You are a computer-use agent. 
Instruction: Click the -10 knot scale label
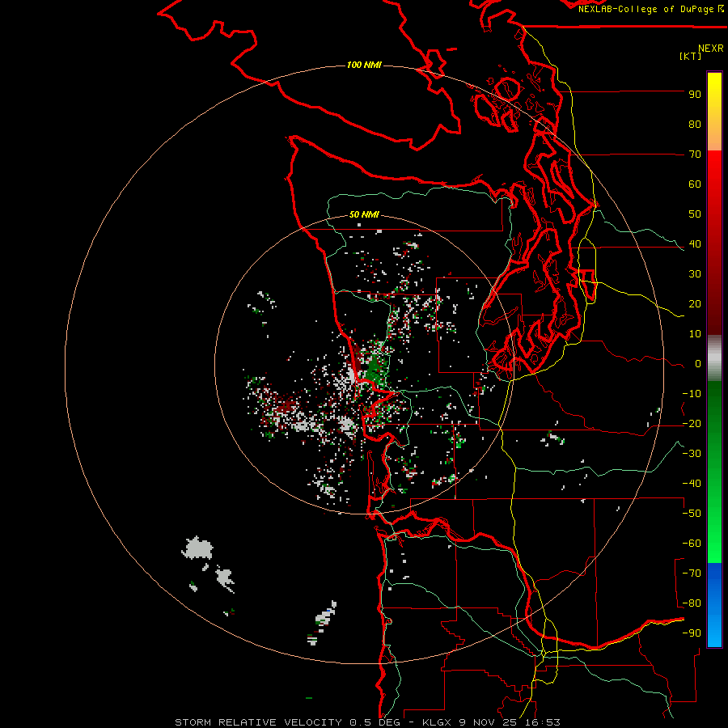click(x=692, y=394)
